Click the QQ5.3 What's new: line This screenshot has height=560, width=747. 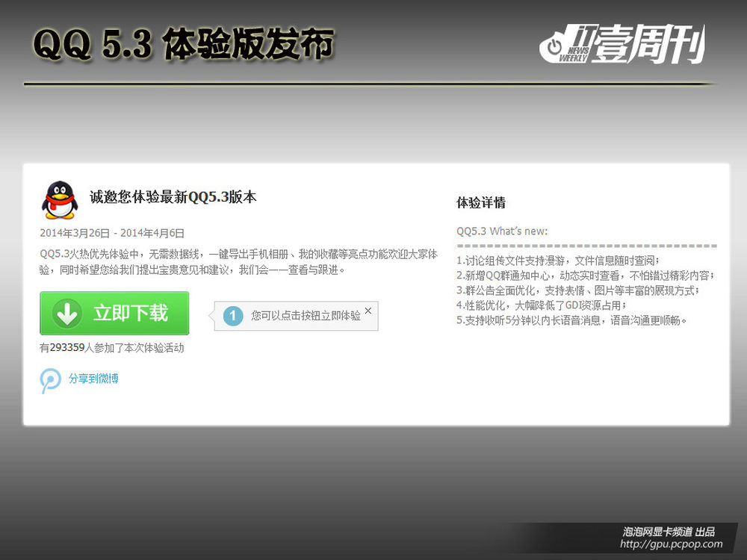502,231
